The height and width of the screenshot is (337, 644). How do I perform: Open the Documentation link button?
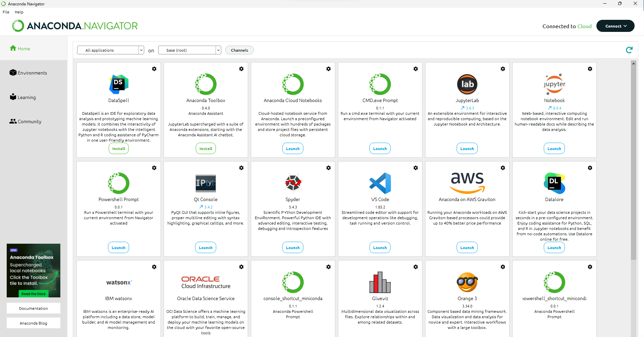tap(34, 308)
